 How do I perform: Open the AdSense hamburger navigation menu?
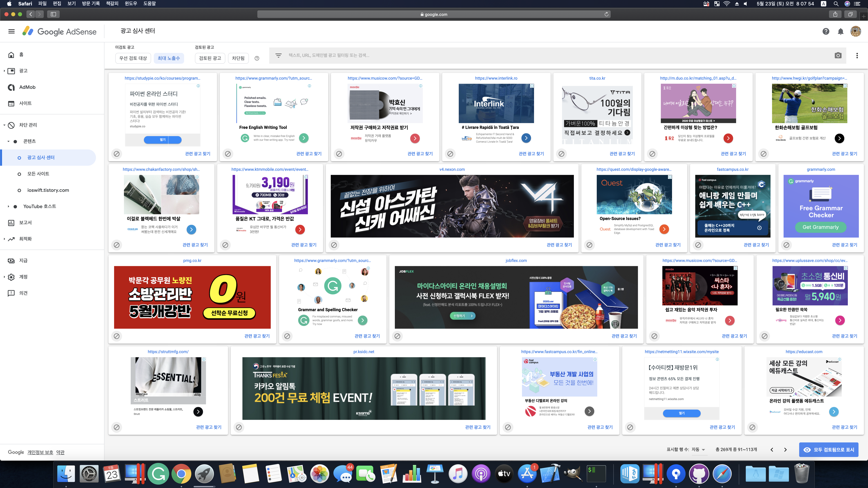pyautogui.click(x=12, y=31)
